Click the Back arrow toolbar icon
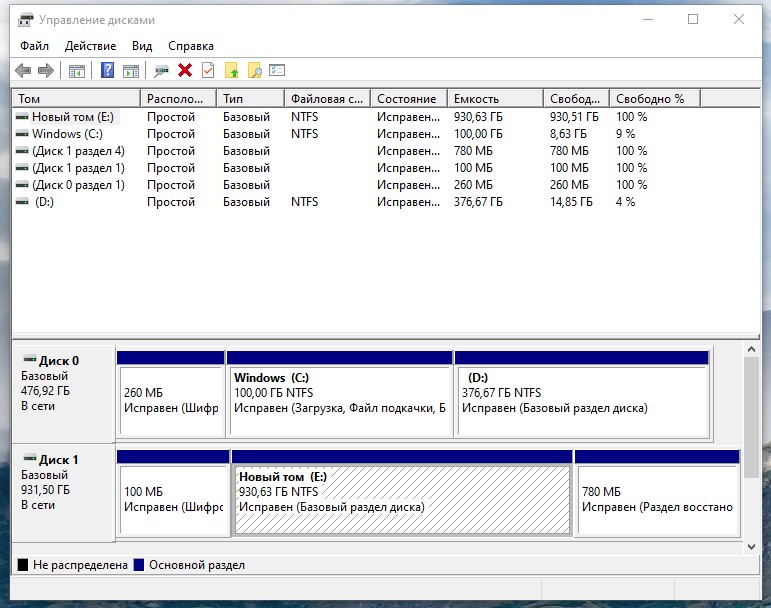Viewport: 771px width, 608px height. click(x=23, y=71)
